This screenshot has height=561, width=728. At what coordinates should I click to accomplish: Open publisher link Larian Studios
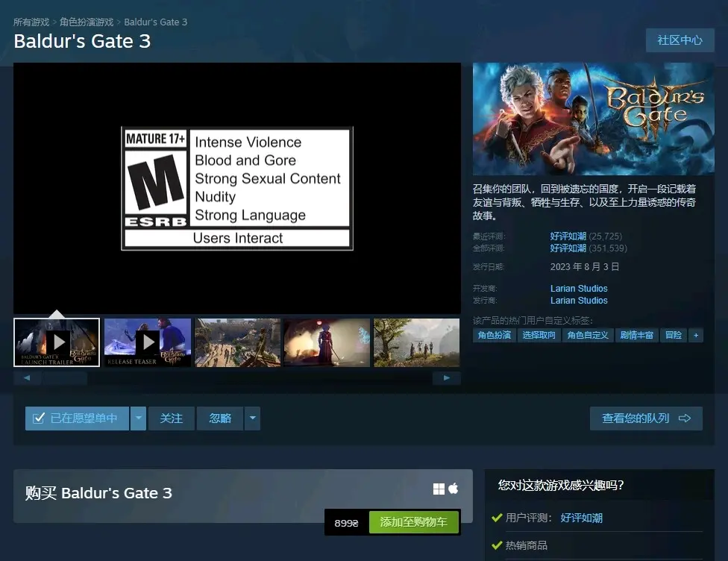pos(579,301)
